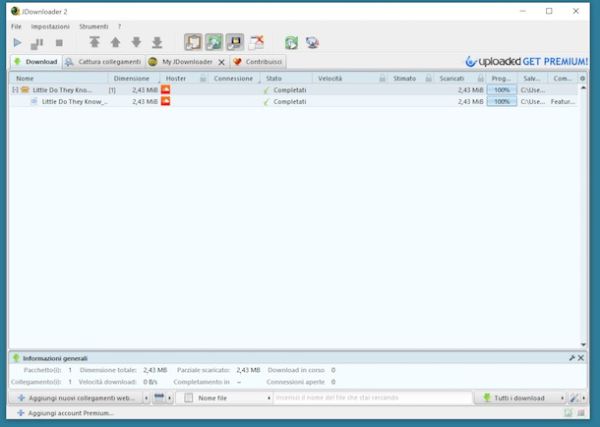Click the stop downloads icon

click(59, 43)
